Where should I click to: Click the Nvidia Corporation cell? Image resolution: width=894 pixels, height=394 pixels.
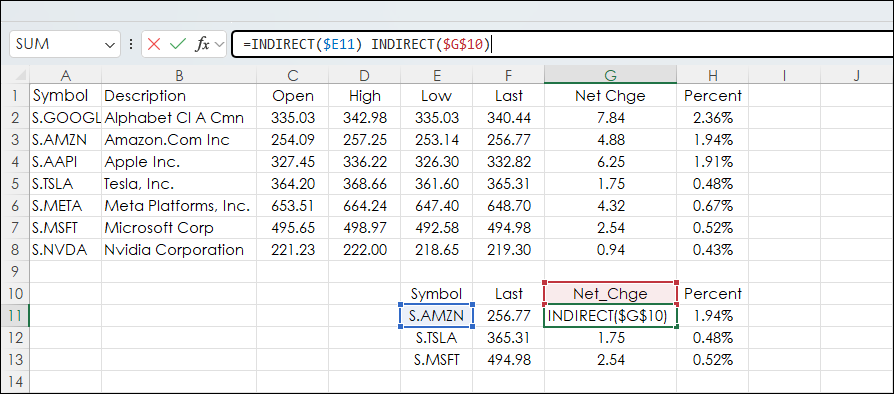pyautogui.click(x=179, y=249)
